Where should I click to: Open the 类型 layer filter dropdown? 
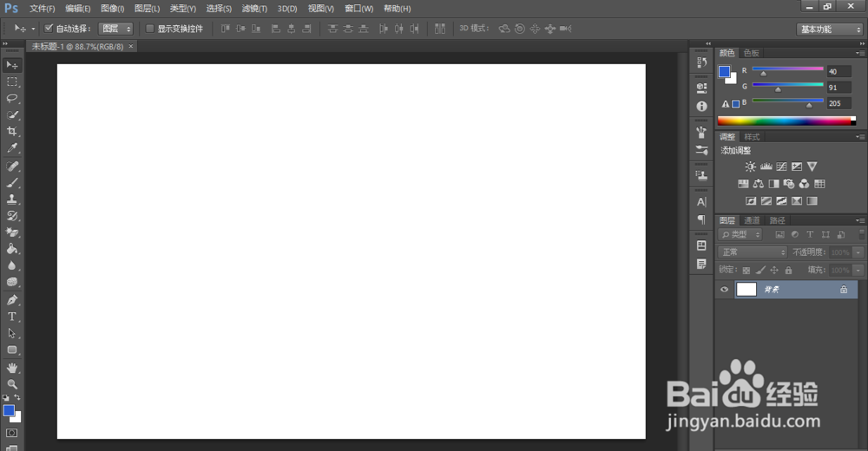(x=740, y=235)
